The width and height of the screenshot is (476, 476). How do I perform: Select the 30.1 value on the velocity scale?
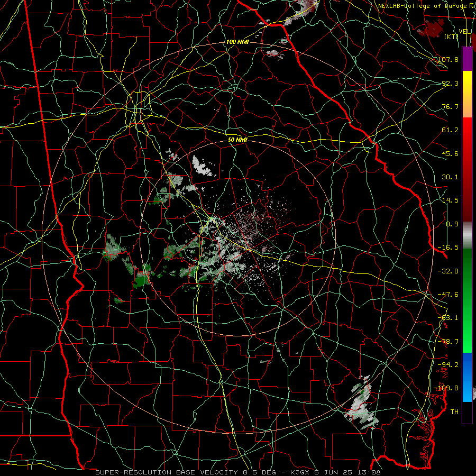[450, 177]
